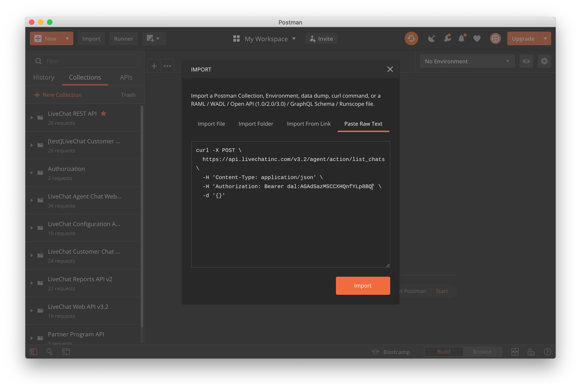Click the Bootcamp label
Viewport: 581px width, 392px height.
click(397, 352)
